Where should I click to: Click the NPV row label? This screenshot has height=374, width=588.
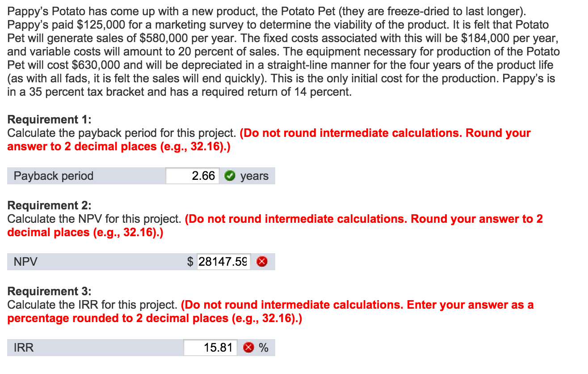coord(25,262)
